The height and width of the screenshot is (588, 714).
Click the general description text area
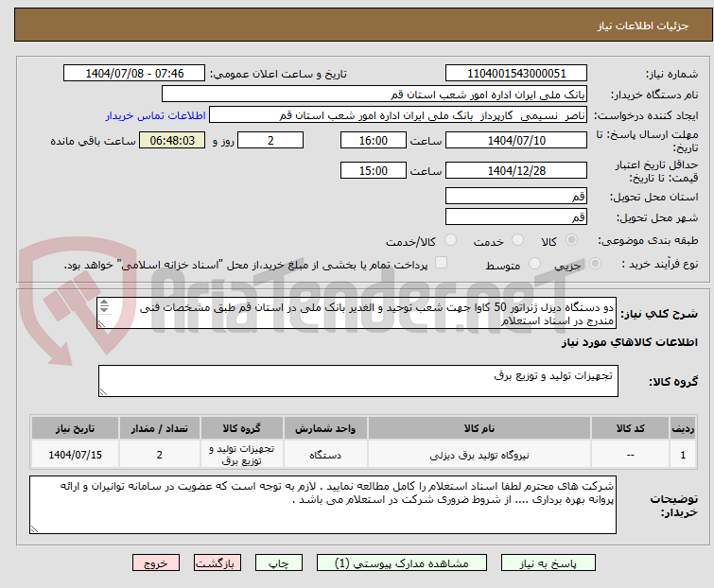(x=357, y=313)
